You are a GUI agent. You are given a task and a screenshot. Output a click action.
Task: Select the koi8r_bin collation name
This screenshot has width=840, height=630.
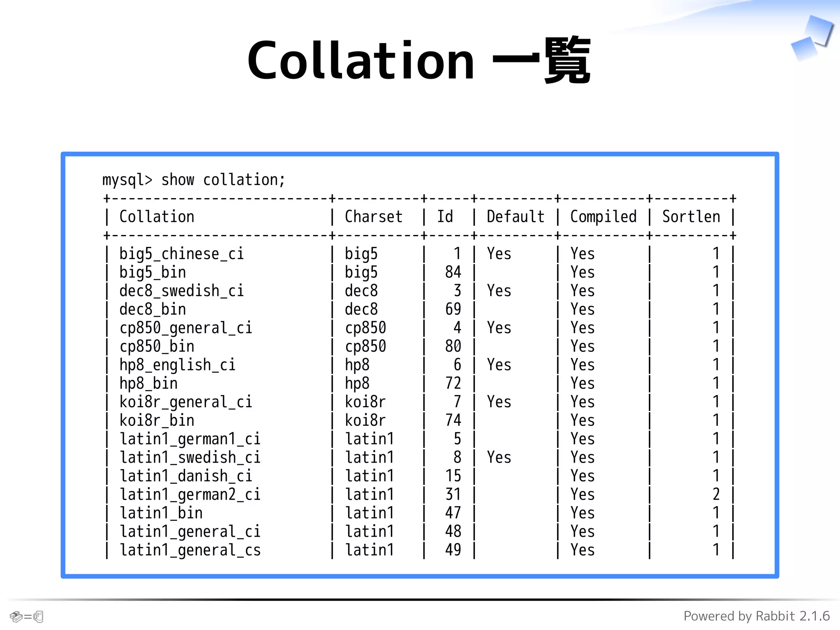tap(157, 421)
